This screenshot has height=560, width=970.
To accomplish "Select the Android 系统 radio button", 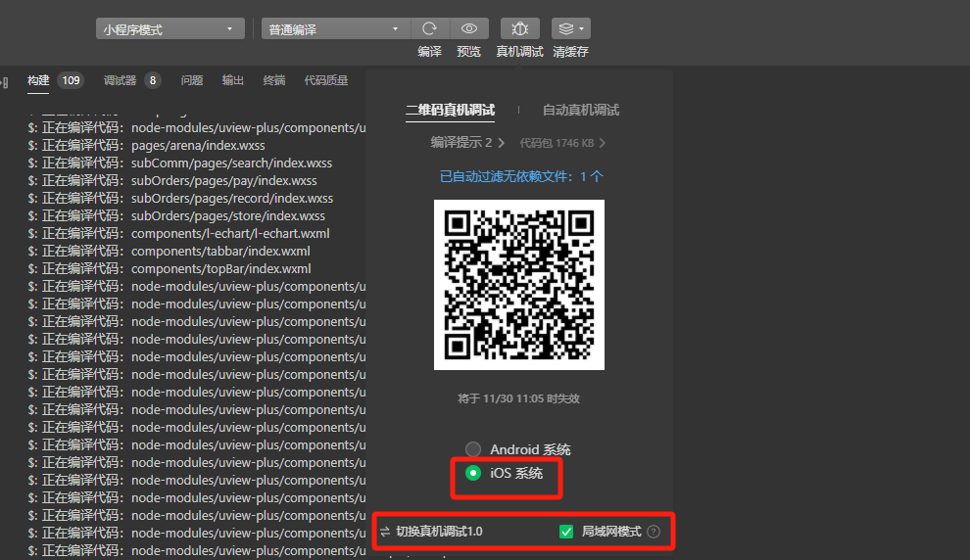I will pyautogui.click(x=473, y=448).
